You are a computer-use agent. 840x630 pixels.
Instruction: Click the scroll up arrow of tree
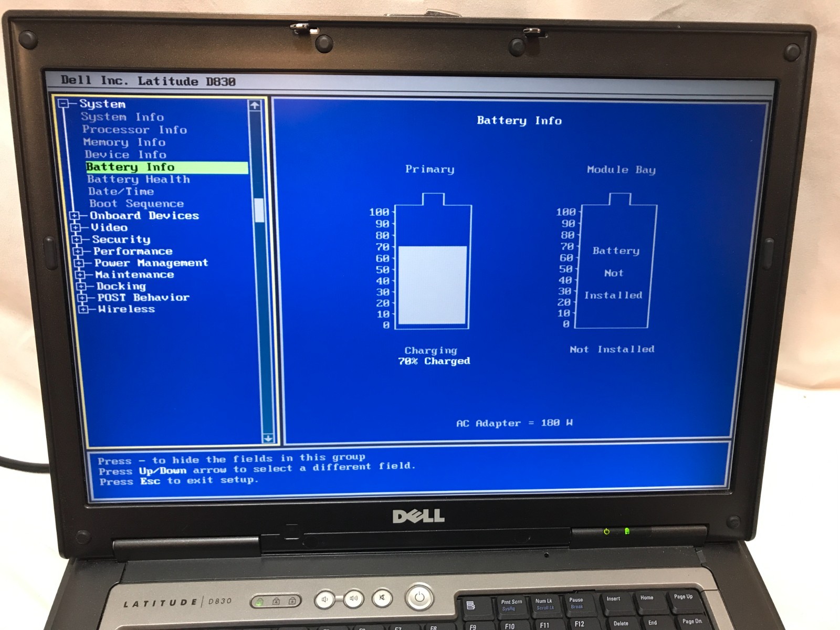255,106
